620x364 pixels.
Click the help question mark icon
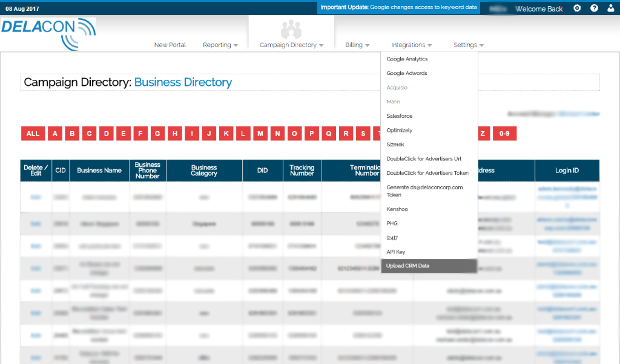coord(594,8)
